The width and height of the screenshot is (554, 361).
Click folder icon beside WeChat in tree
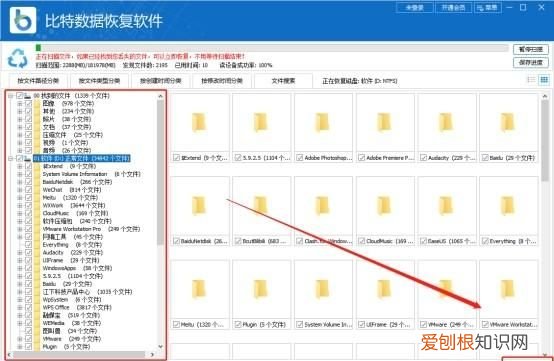tap(37, 190)
